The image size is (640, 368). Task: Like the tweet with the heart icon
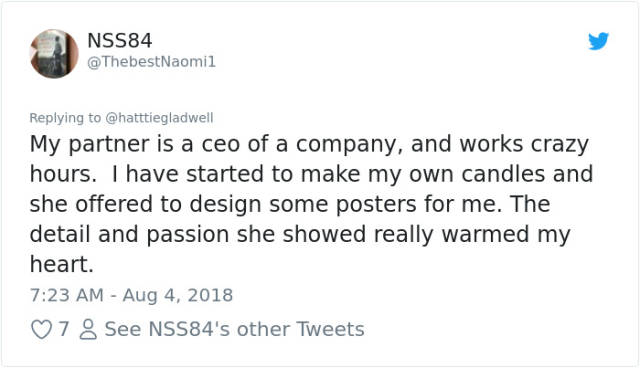pyautogui.click(x=41, y=329)
